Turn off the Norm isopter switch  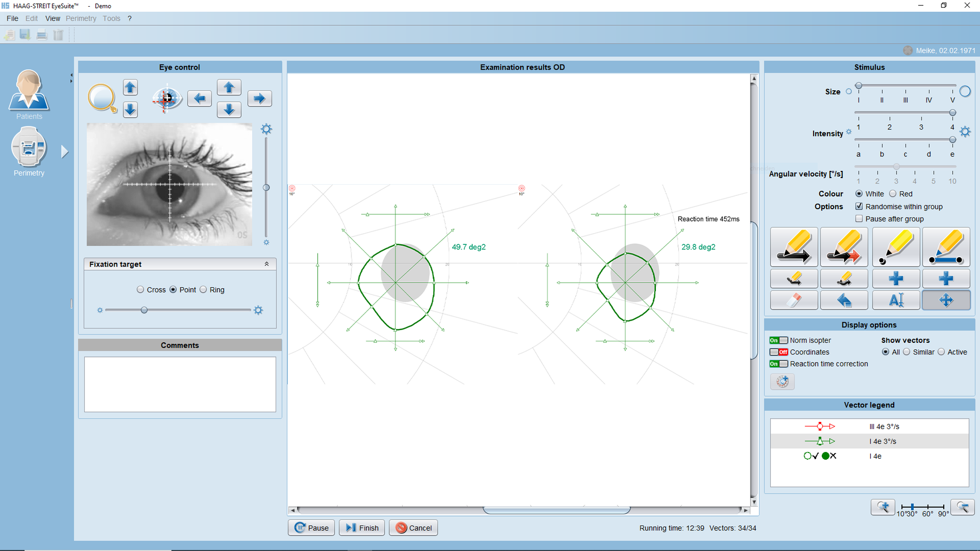(778, 341)
